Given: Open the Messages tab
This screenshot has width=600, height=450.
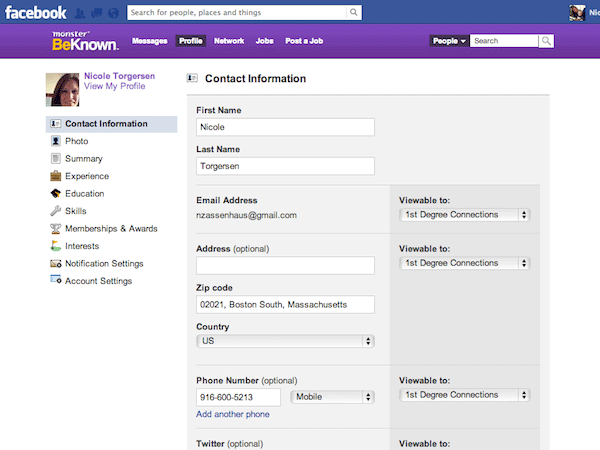Looking at the screenshot, I should [x=150, y=41].
